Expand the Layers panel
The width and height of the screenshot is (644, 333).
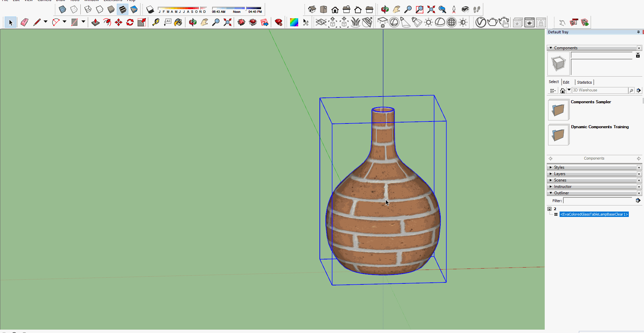tap(559, 174)
